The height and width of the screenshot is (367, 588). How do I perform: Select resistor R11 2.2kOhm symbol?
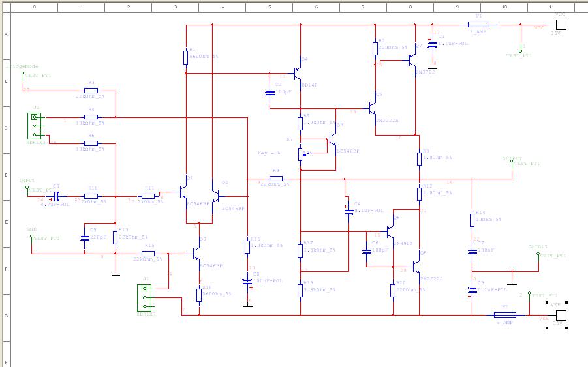(148, 196)
